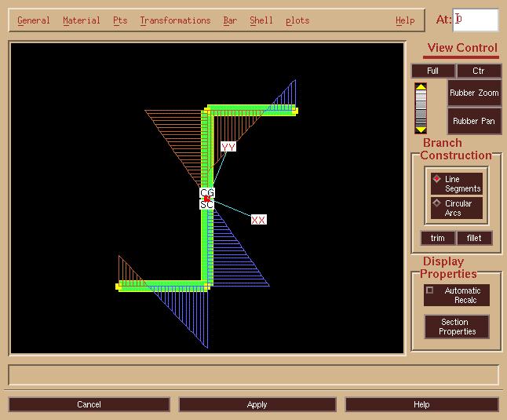Open the General menu

click(x=33, y=20)
